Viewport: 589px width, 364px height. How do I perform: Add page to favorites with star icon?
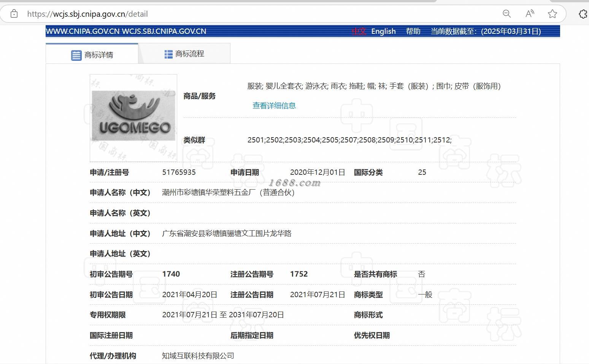pos(552,14)
